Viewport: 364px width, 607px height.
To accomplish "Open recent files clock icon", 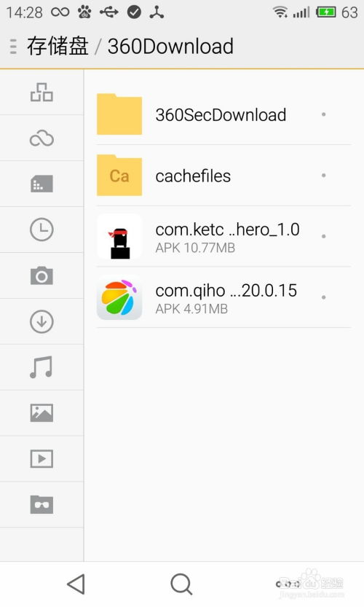I will pos(41,230).
